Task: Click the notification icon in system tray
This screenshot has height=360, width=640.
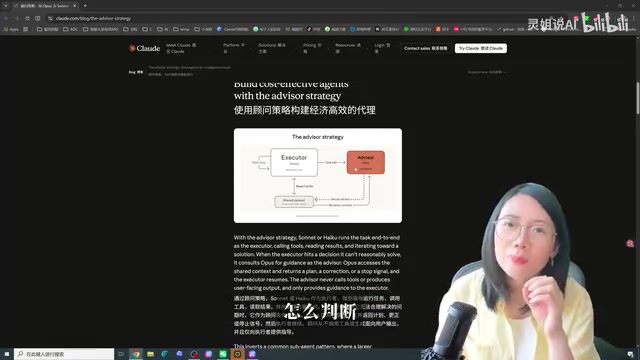Action: (x=630, y=354)
